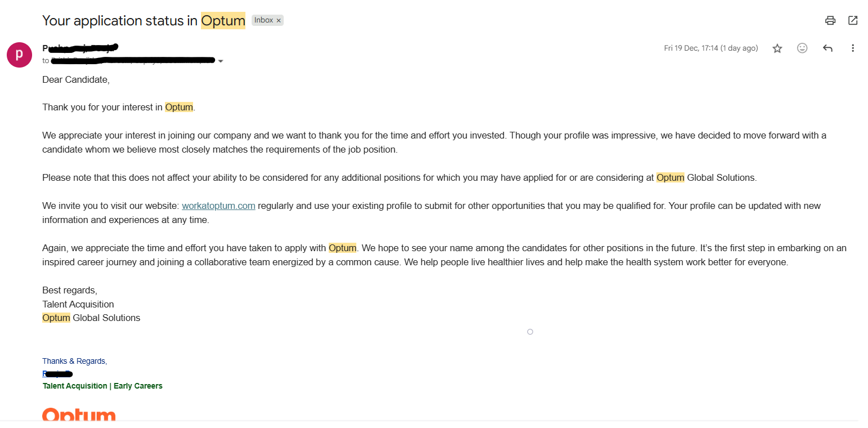Screen dimensions: 868x428
Task: Click the email subject line text
Action: click(x=118, y=20)
